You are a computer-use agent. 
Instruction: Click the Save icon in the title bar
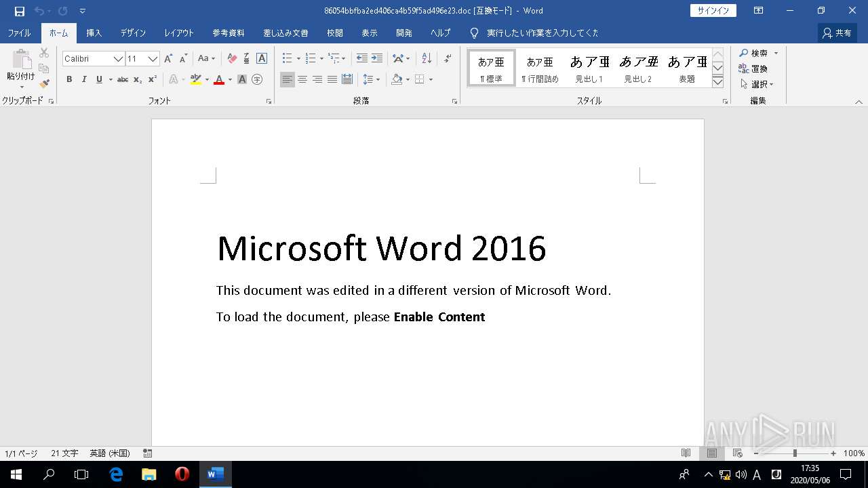point(20,11)
